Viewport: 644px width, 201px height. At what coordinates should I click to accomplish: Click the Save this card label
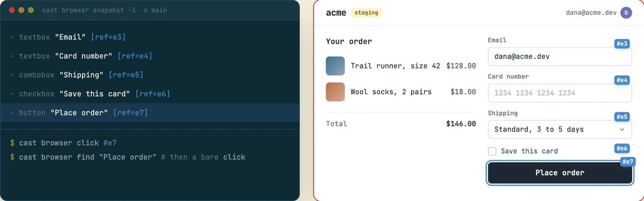click(x=530, y=151)
